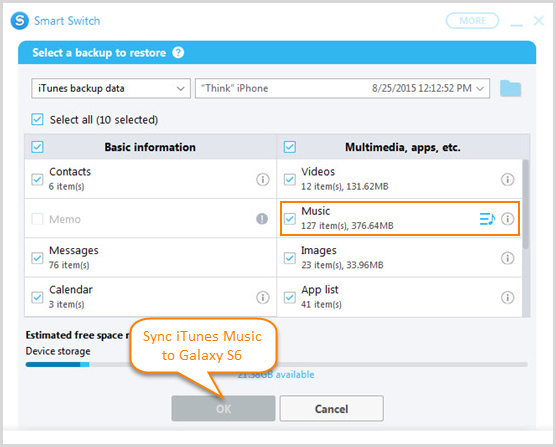View Music details info icon
Viewport: 556px width, 447px height.
(x=507, y=219)
